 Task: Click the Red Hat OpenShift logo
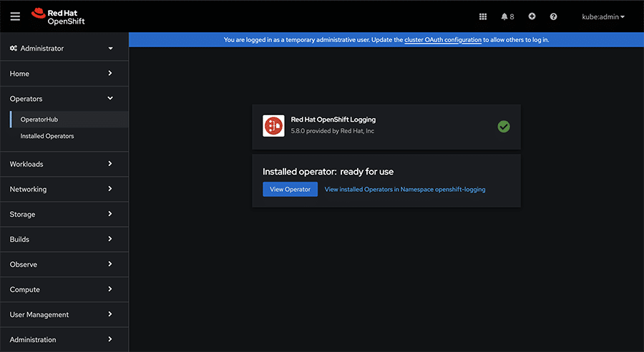tap(58, 16)
